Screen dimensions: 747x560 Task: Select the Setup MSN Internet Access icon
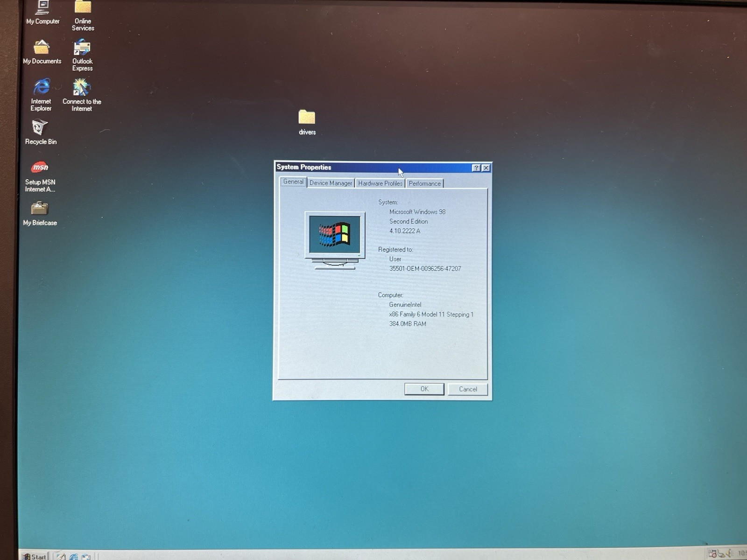point(40,176)
